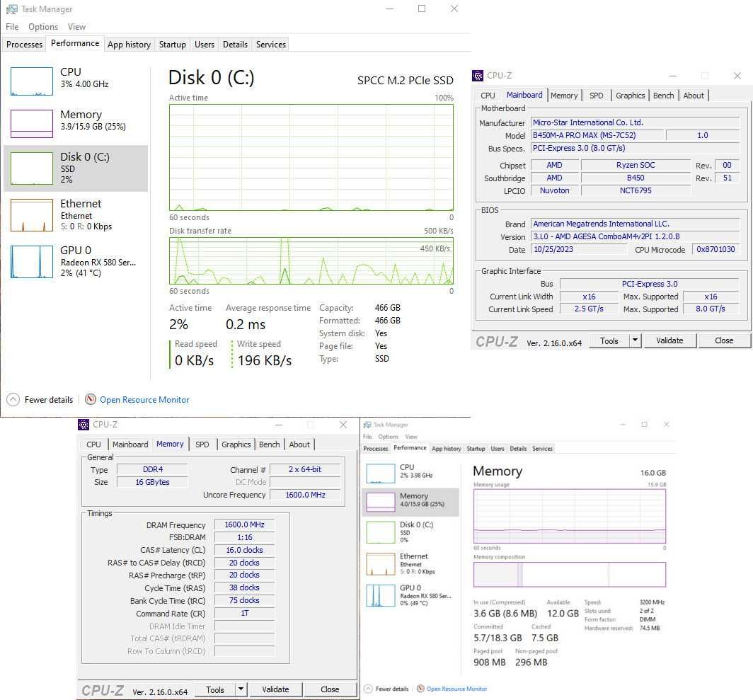
Task: Click BIOS version field 3.L0 AMD AGESA
Action: click(x=635, y=236)
